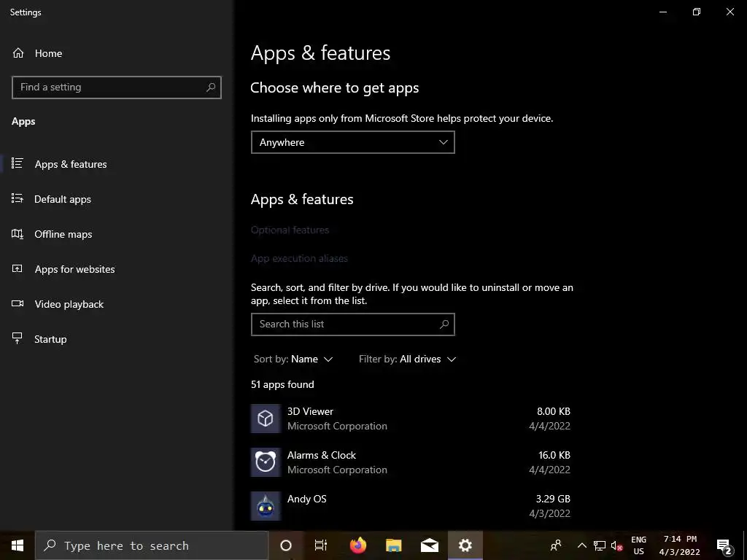Click the Default apps list icon

pos(18,198)
